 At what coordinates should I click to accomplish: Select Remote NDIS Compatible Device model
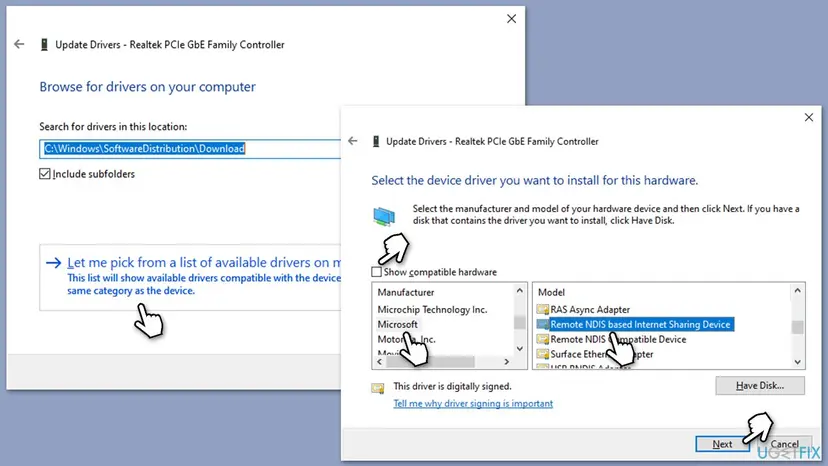tap(618, 339)
